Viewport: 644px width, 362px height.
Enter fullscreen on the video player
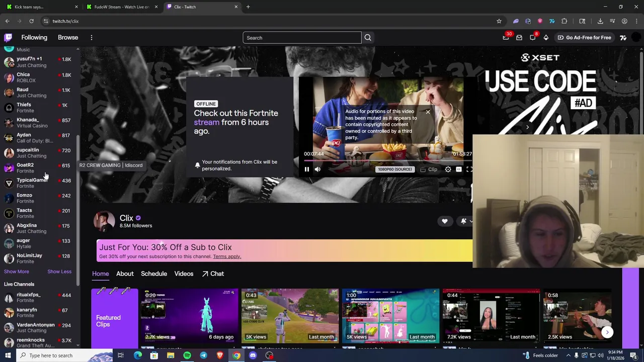pos(469,169)
